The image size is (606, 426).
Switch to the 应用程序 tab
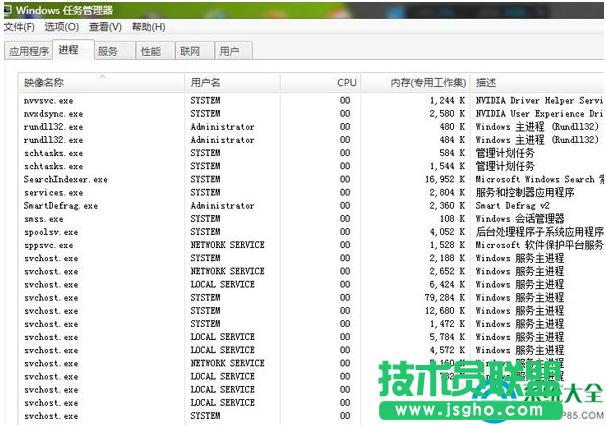point(28,51)
